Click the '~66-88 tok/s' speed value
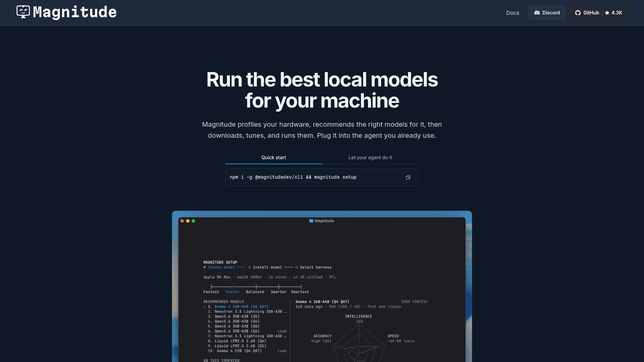644x362 pixels. coord(401,341)
